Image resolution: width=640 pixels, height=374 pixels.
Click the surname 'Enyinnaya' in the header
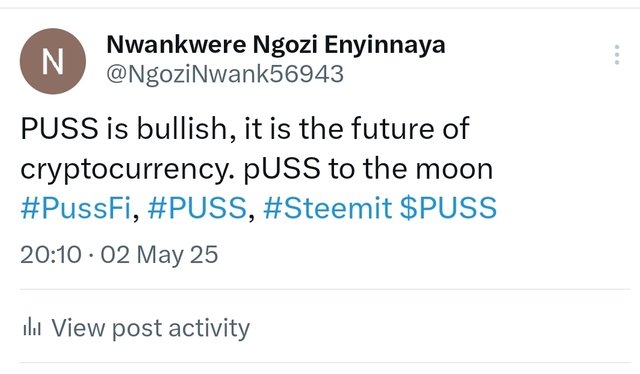(x=385, y=45)
